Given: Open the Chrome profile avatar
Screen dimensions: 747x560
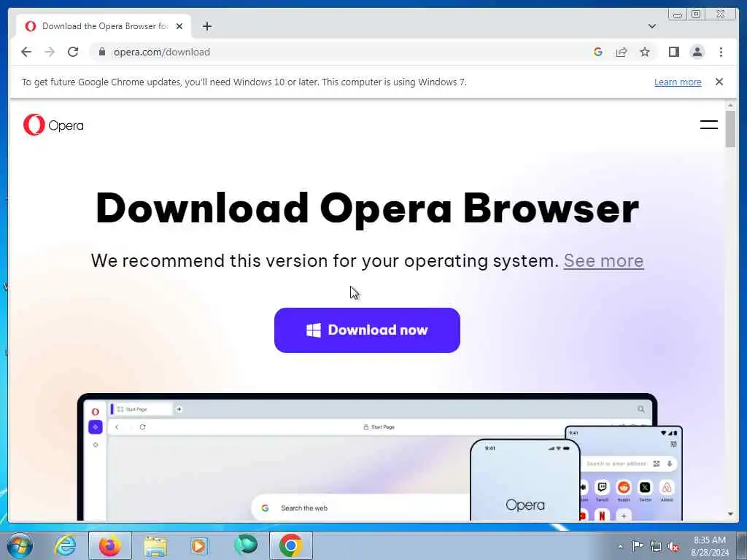Looking at the screenshot, I should tap(697, 52).
